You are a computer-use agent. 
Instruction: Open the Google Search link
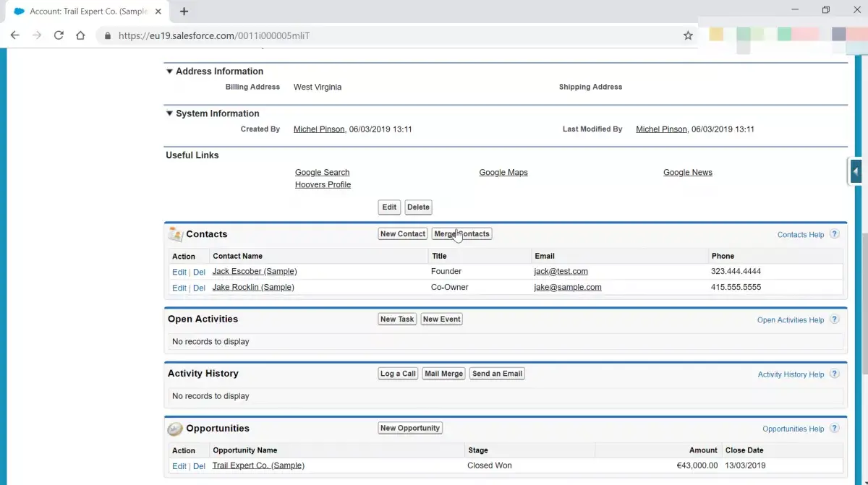(x=322, y=172)
